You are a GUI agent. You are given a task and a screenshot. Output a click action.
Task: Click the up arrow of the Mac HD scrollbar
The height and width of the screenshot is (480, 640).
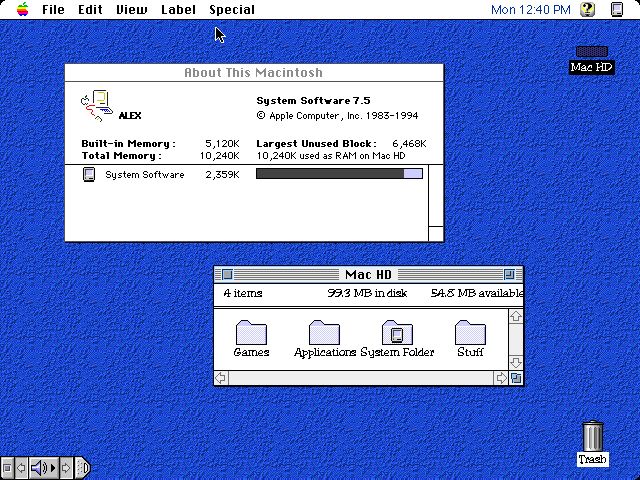516,316
